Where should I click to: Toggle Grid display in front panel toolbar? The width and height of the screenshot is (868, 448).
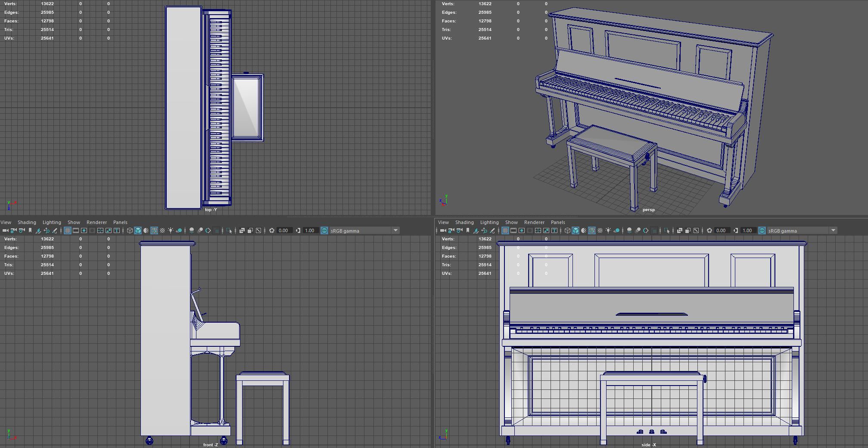(68, 230)
